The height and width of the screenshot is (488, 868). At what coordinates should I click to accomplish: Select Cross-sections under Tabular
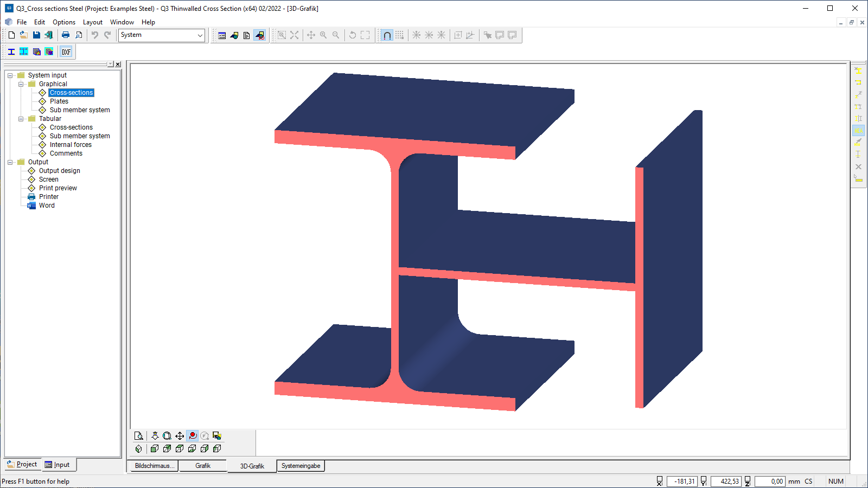point(71,127)
